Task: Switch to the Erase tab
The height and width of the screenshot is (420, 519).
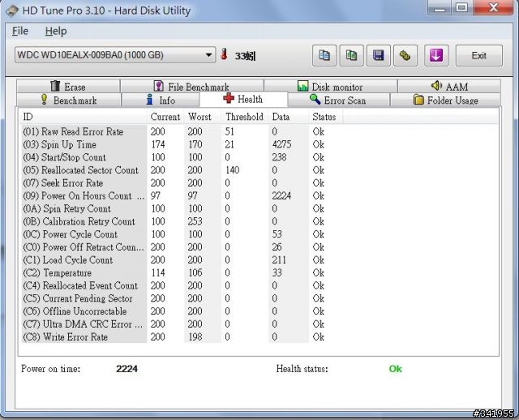Action: click(68, 87)
